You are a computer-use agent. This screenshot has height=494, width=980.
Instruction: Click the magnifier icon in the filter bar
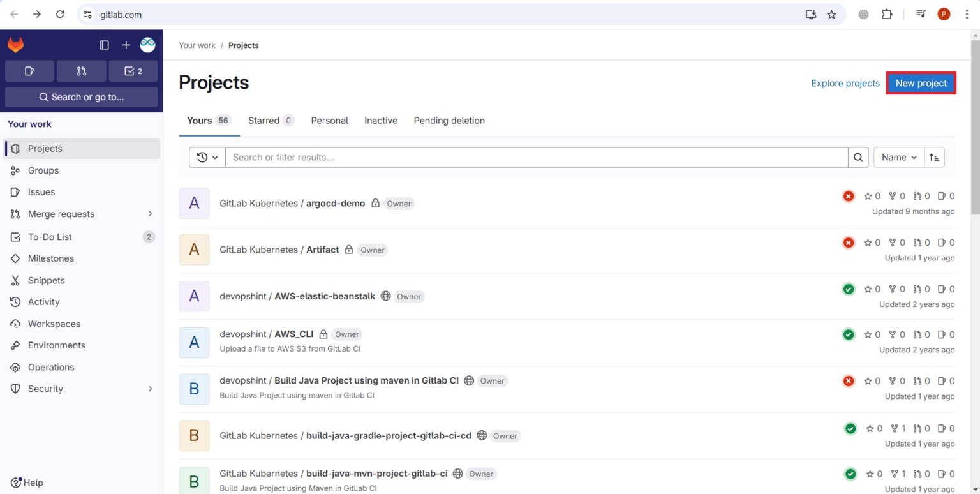pyautogui.click(x=857, y=157)
